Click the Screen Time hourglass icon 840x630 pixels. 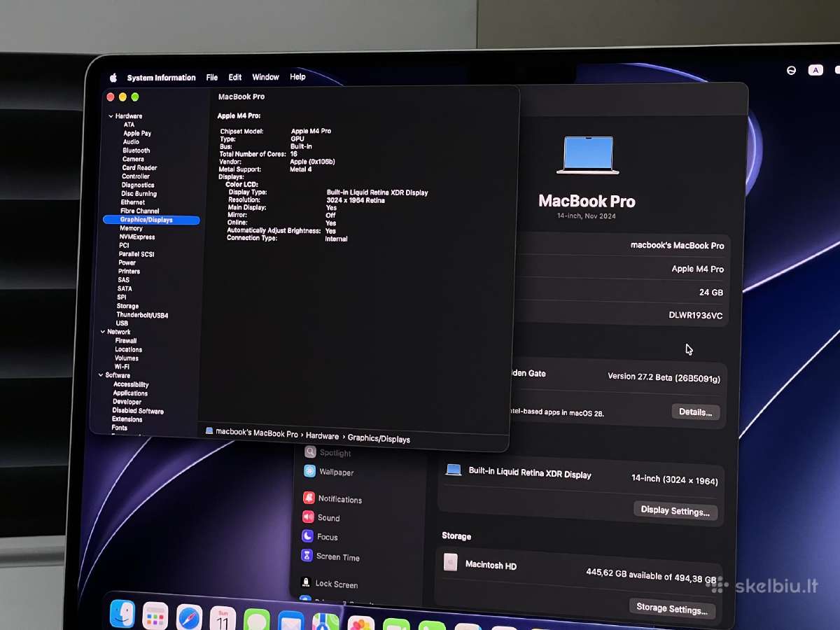point(307,555)
